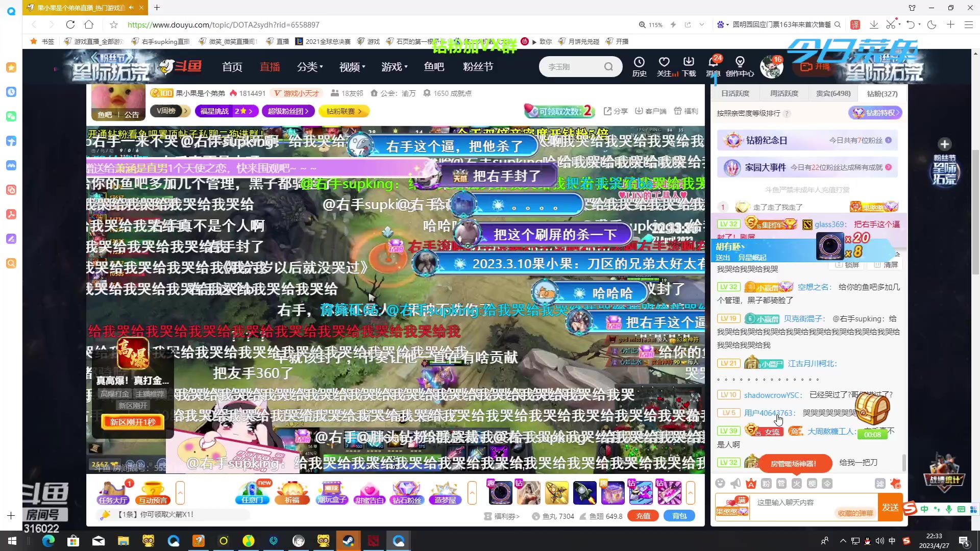Click the 梗 meme chat icon
The width and height of the screenshot is (980, 551).
(x=812, y=483)
